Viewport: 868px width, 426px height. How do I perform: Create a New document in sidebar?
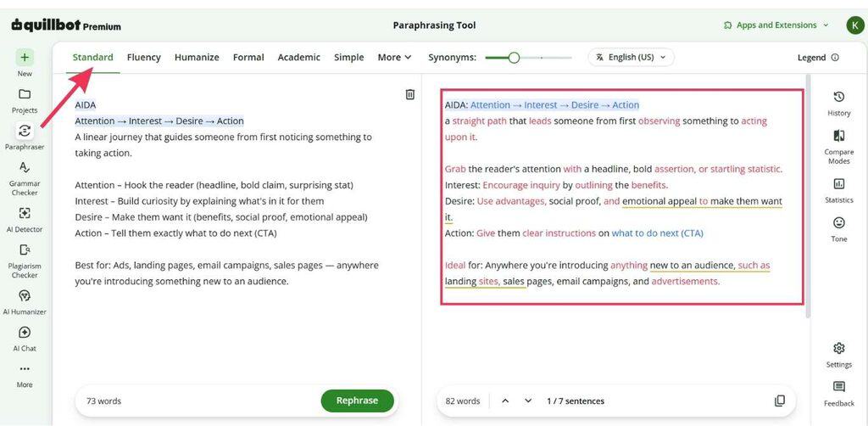(x=25, y=63)
